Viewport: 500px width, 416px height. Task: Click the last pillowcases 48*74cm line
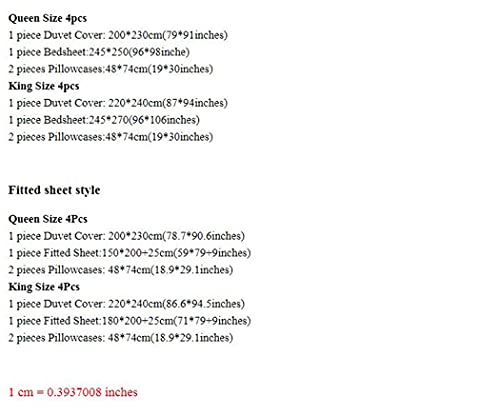[121, 338]
